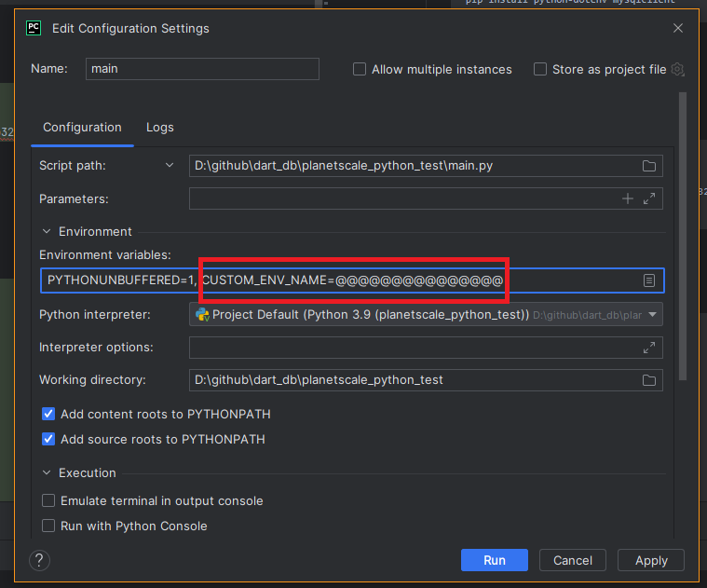
Task: Click the Apply button
Action: pyautogui.click(x=651, y=560)
